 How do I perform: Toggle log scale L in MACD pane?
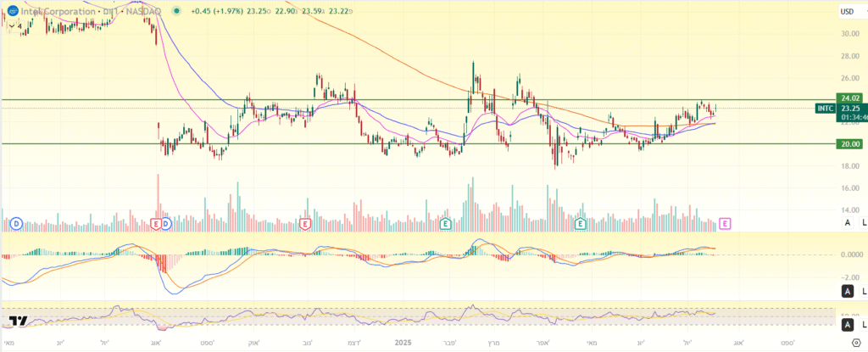click(x=864, y=291)
